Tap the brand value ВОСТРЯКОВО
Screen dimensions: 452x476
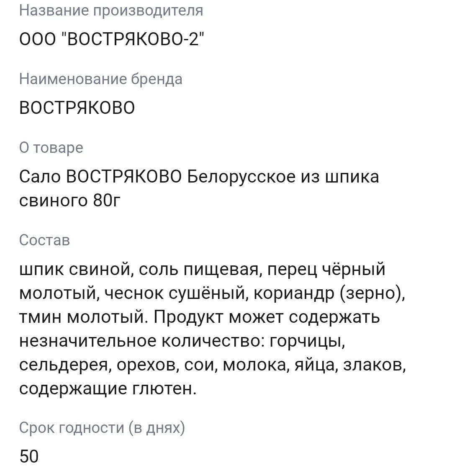(x=77, y=108)
